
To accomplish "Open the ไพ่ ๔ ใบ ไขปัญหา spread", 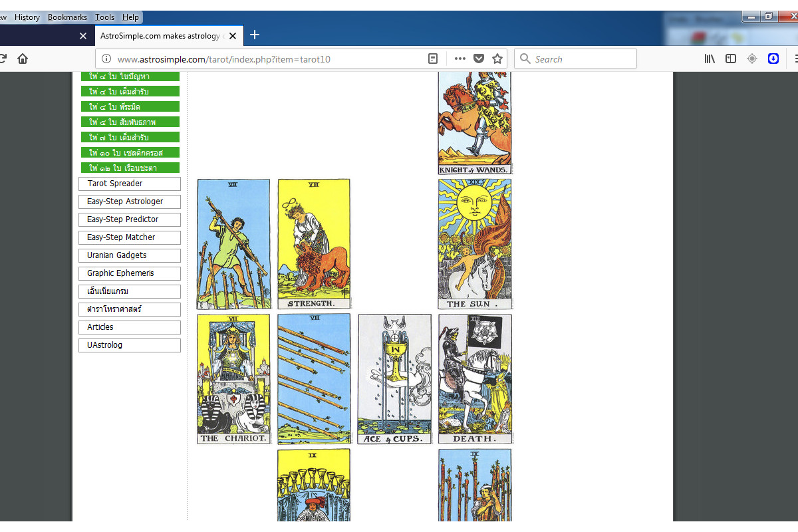I will (x=130, y=76).
